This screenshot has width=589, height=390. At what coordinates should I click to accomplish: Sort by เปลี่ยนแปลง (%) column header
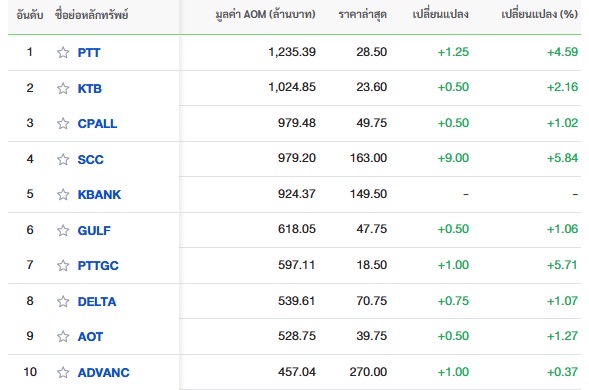pos(539,14)
